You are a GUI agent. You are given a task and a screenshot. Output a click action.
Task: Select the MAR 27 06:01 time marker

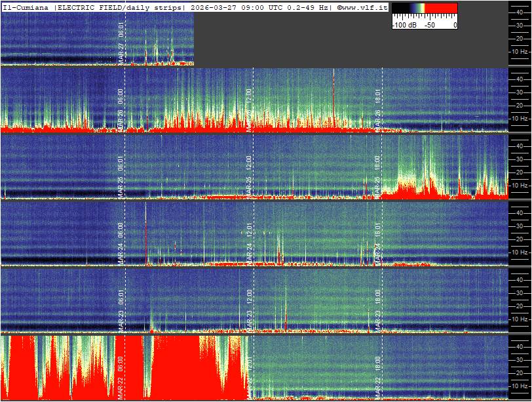(x=121, y=41)
